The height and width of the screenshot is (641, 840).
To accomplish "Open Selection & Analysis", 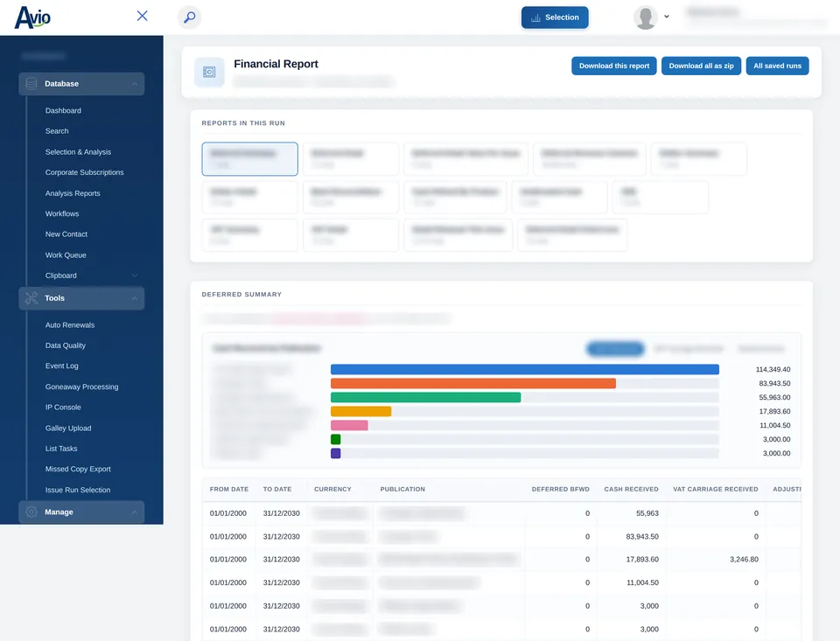I will pyautogui.click(x=78, y=152).
